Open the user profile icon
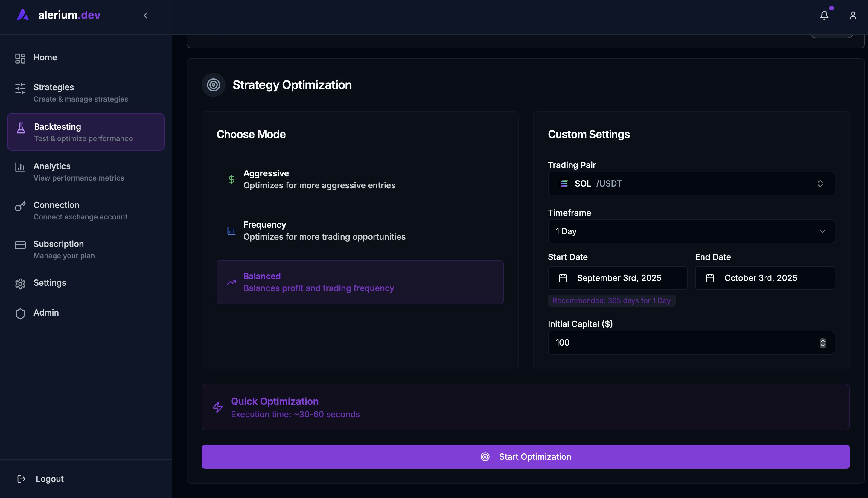Image resolution: width=868 pixels, height=498 pixels. 853,15
